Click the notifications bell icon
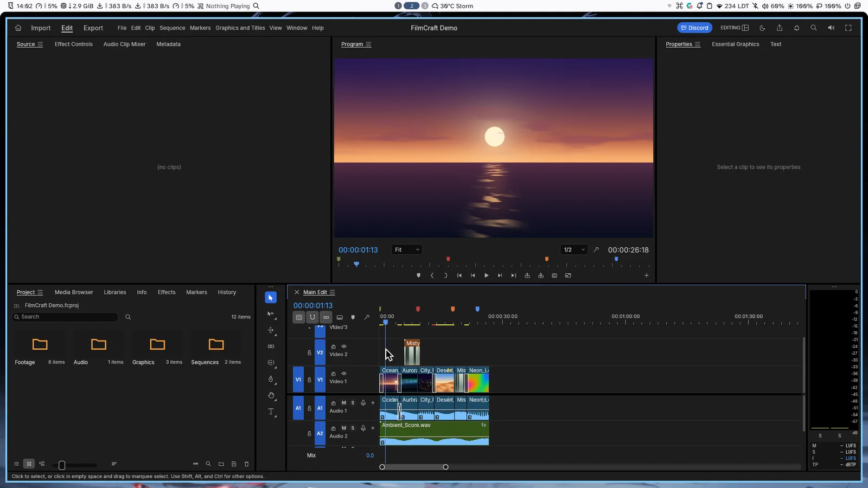The height and width of the screenshot is (488, 868). pos(796,28)
